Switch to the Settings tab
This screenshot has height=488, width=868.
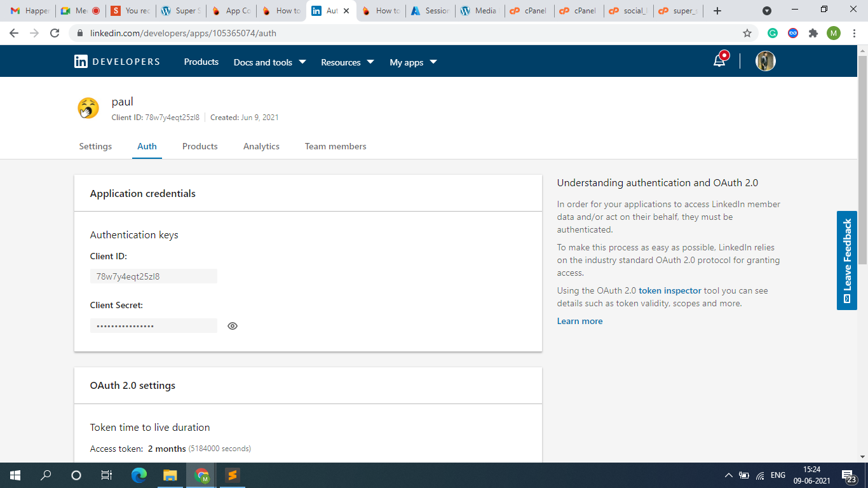95,146
